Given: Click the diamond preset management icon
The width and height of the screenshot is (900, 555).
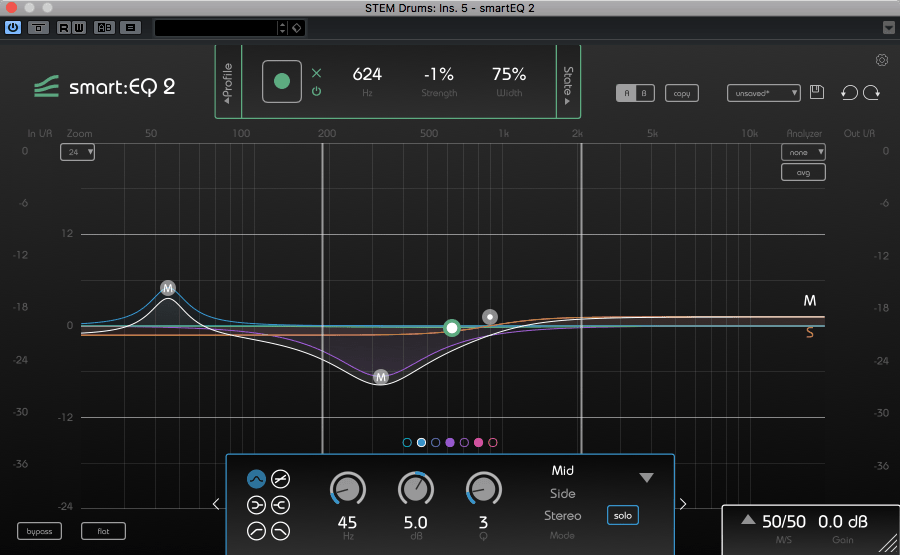Looking at the screenshot, I should point(296,28).
